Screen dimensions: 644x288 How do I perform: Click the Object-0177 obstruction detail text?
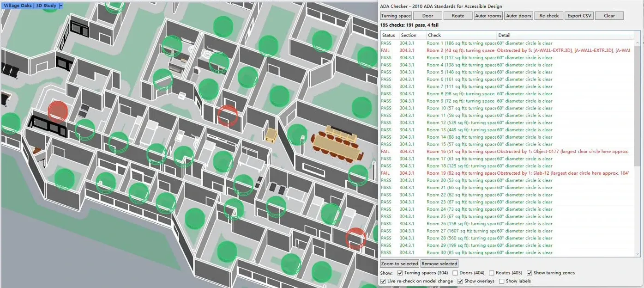click(x=563, y=152)
